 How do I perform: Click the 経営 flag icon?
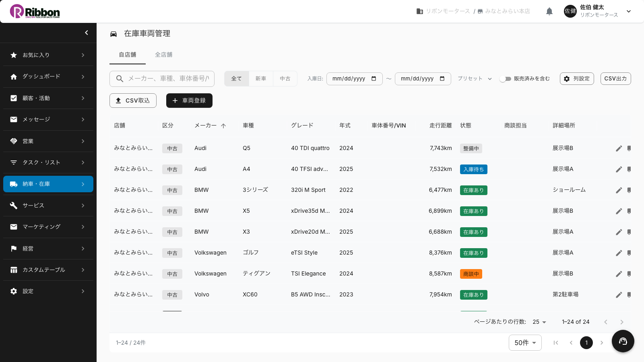coord(14,249)
